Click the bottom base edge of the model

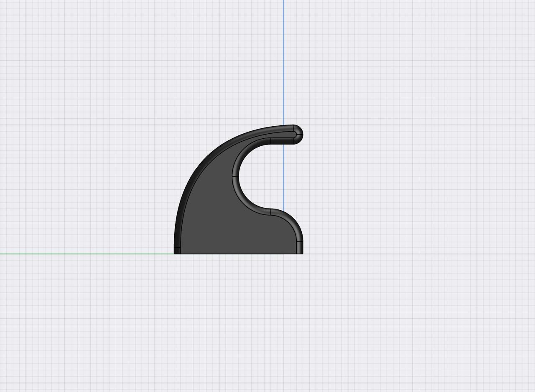[238, 253]
